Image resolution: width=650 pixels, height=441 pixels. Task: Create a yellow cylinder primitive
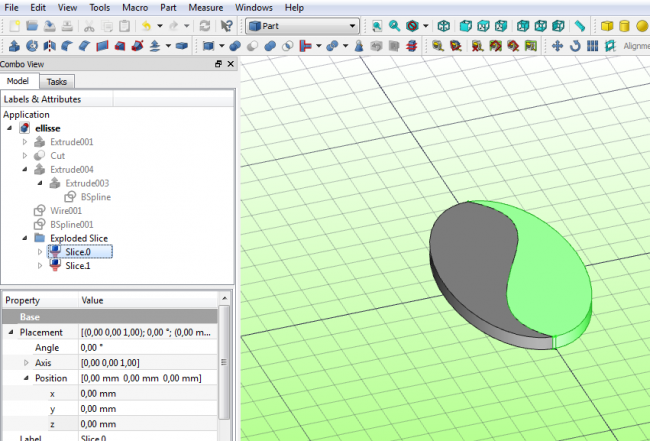coord(625,26)
